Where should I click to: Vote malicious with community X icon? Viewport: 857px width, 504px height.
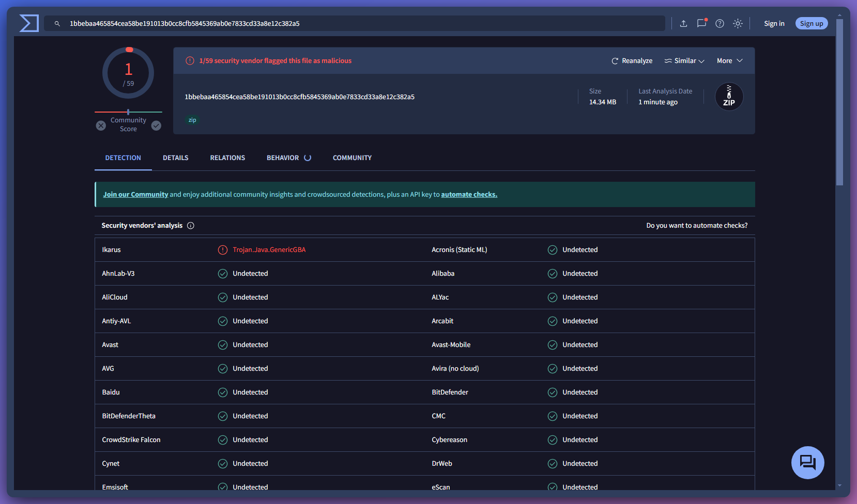click(101, 125)
